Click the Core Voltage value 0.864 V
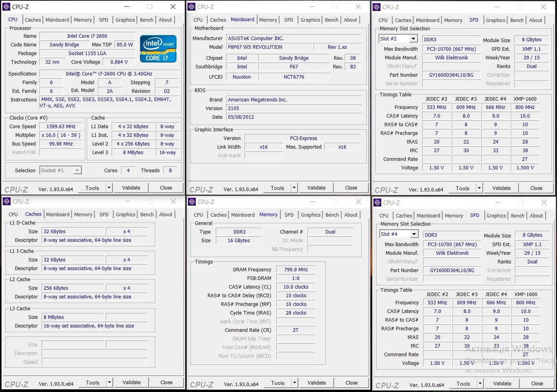 119,62
